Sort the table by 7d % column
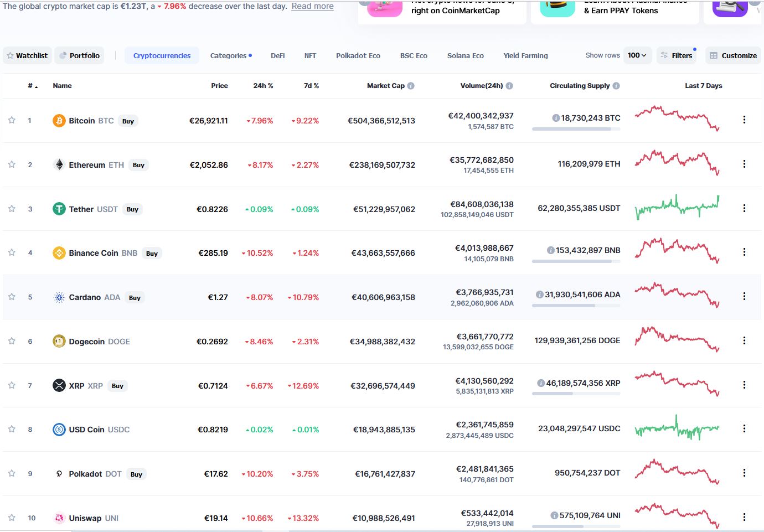Screen dimensions: 764x532 tap(311, 86)
